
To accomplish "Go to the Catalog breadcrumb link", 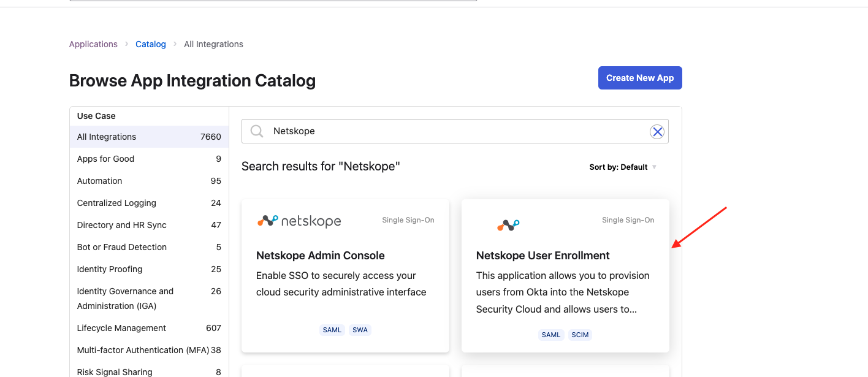I will pos(151,44).
